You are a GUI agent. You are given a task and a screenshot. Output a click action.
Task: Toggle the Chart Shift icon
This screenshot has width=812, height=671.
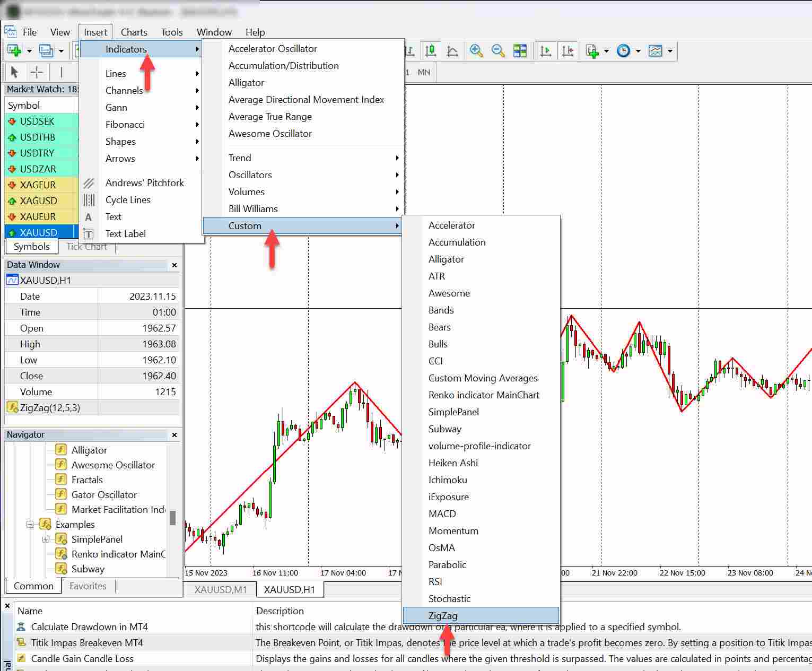click(x=567, y=51)
